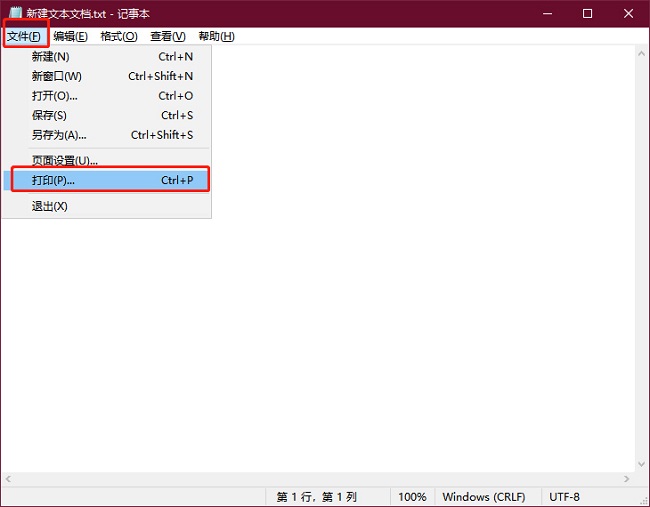
Task: Open the 格式(O) menu
Action: 119,36
